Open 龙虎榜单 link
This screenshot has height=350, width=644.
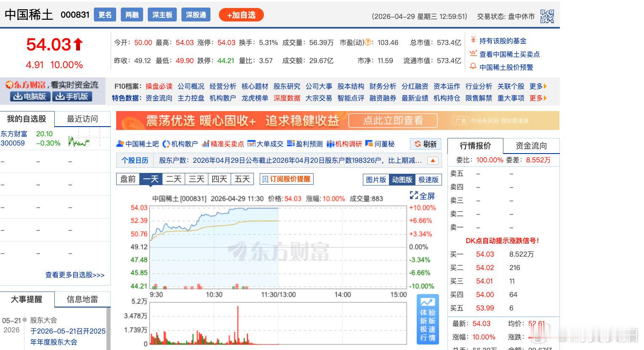pyautogui.click(x=255, y=98)
